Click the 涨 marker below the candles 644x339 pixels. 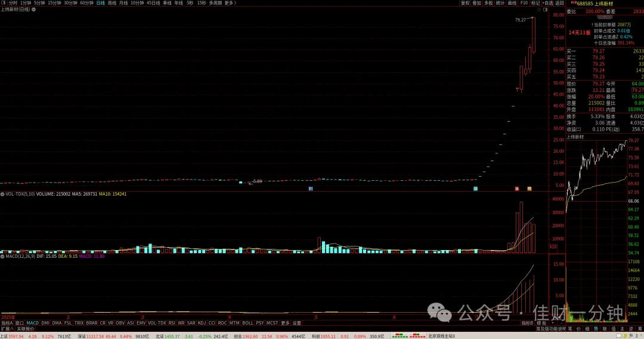[x=517, y=189]
